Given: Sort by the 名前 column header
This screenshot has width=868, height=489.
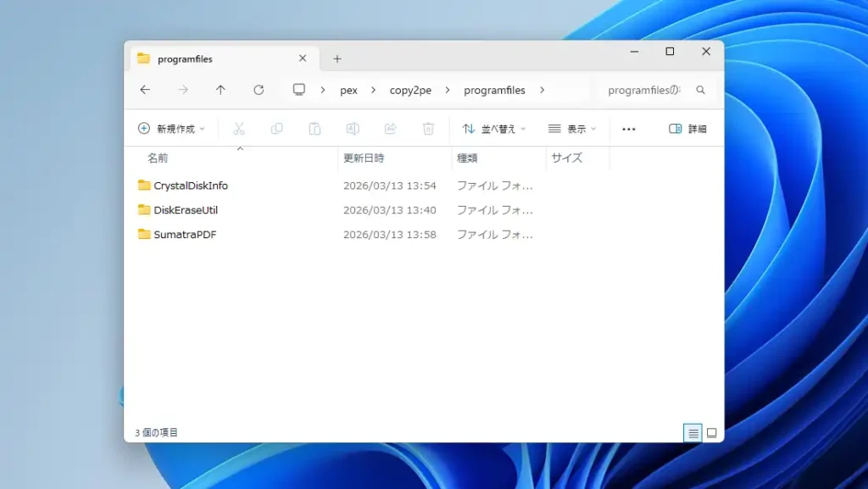Looking at the screenshot, I should click(x=159, y=158).
